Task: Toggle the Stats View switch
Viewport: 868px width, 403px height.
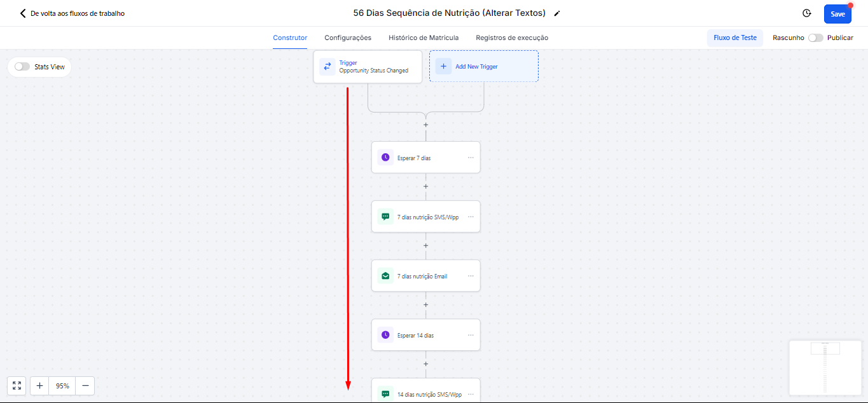Action: (22, 67)
